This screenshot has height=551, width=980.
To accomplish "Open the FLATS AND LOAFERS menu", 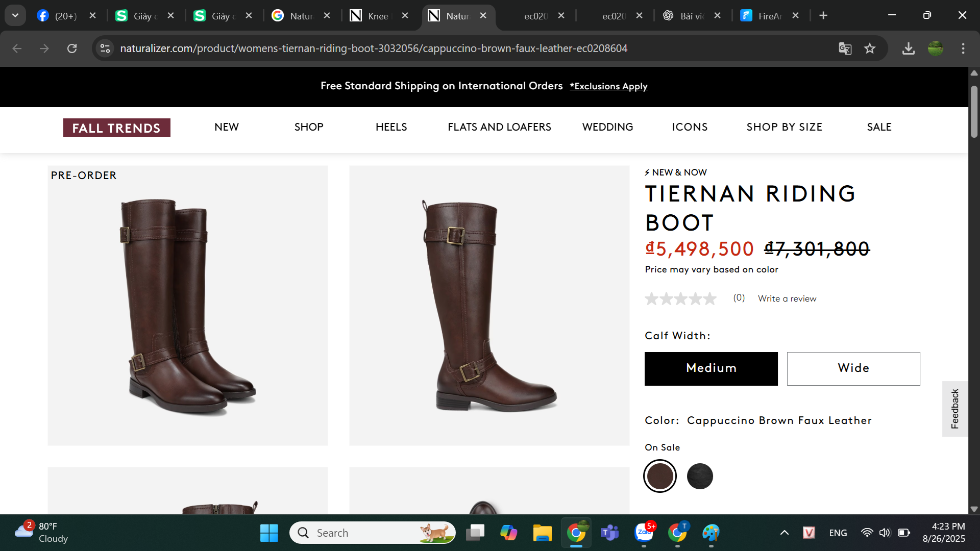I will (499, 127).
